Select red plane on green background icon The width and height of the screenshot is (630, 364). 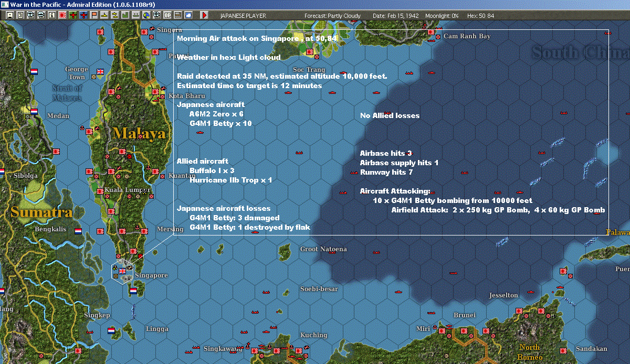pyautogui.click(x=73, y=15)
